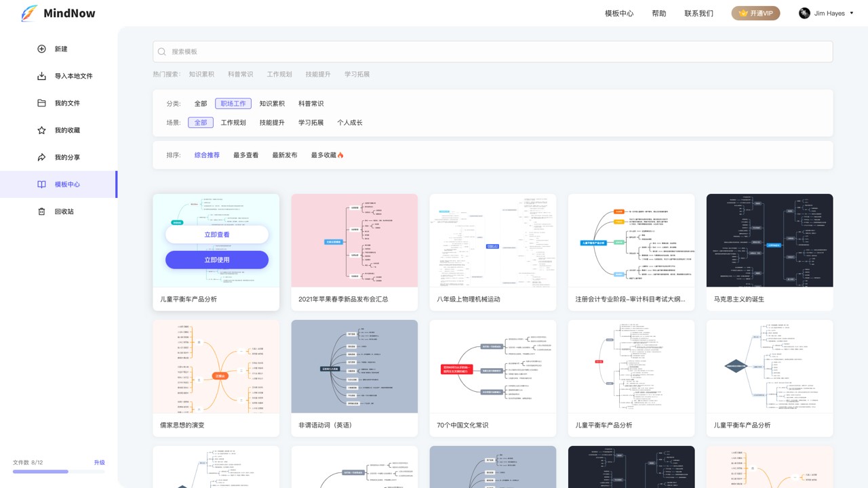This screenshot has width=868, height=488.
Task: Click the 新建 label in sidebar
Action: point(61,49)
